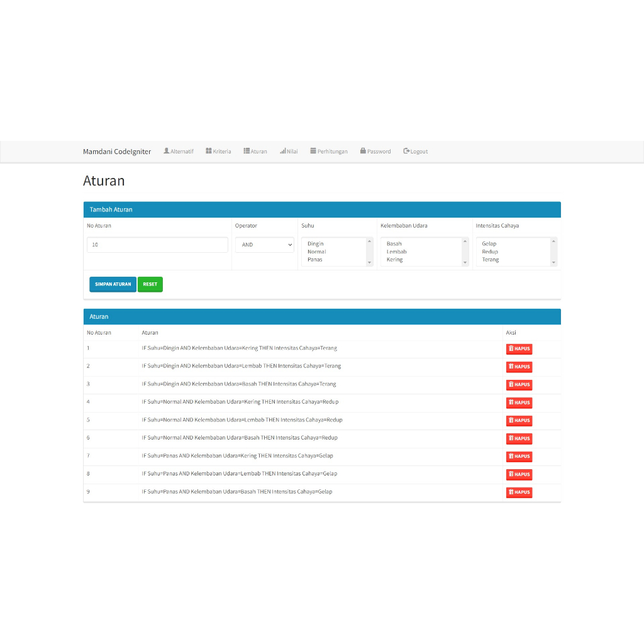Click Intensitas Cahaya list scroll down arrow
The width and height of the screenshot is (644, 644).
553,262
